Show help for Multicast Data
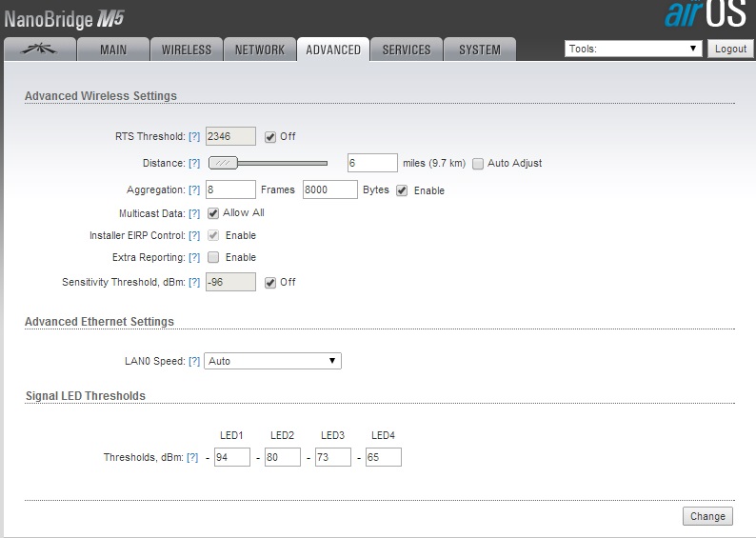The image size is (756, 538). pyautogui.click(x=194, y=213)
